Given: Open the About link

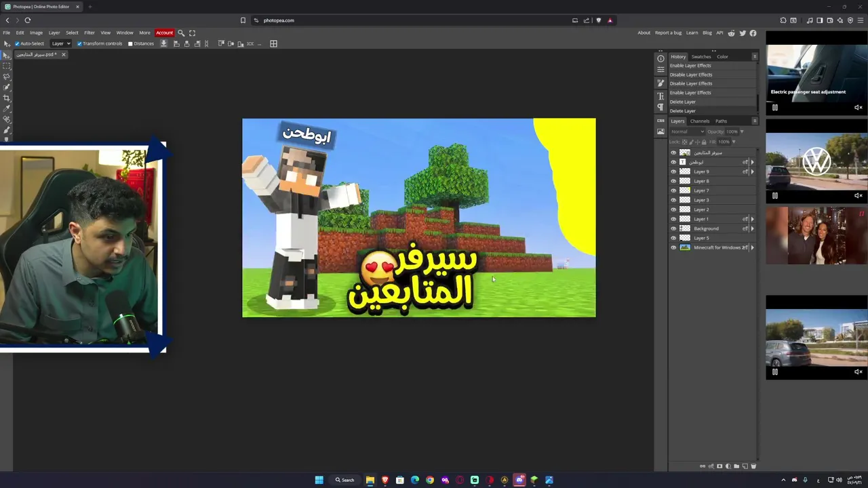Looking at the screenshot, I should click(x=644, y=33).
